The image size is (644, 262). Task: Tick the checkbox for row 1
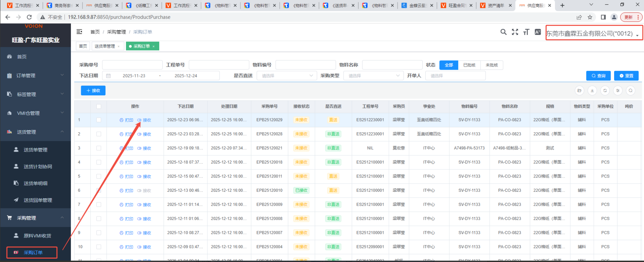pyautogui.click(x=99, y=120)
